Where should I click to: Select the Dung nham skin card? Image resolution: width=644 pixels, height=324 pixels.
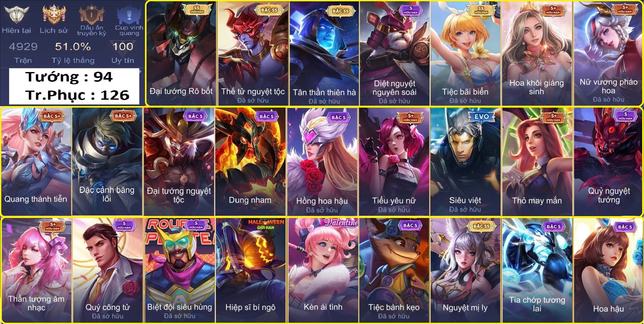point(250,161)
